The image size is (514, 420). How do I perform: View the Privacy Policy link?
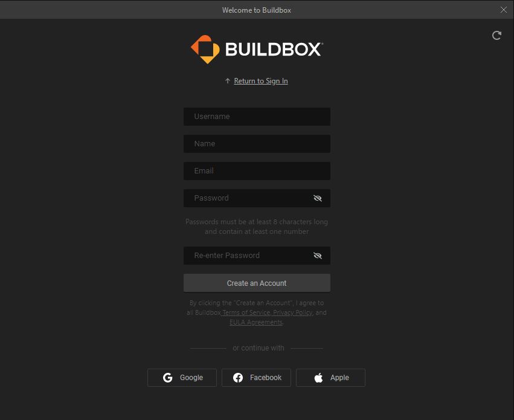point(292,312)
